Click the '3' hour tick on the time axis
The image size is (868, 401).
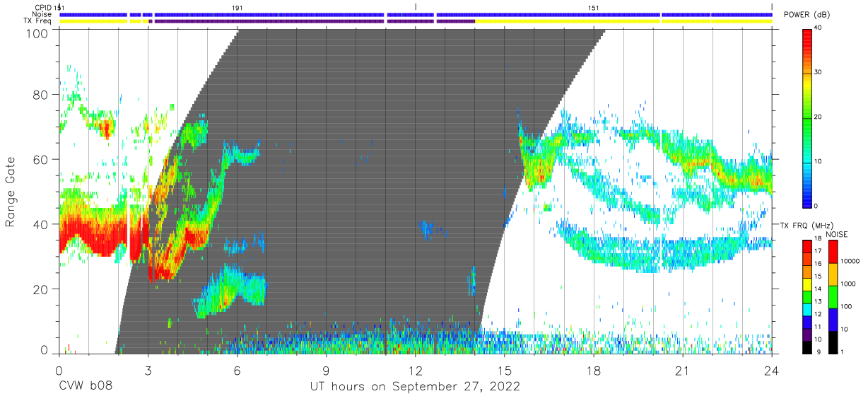[x=148, y=370]
